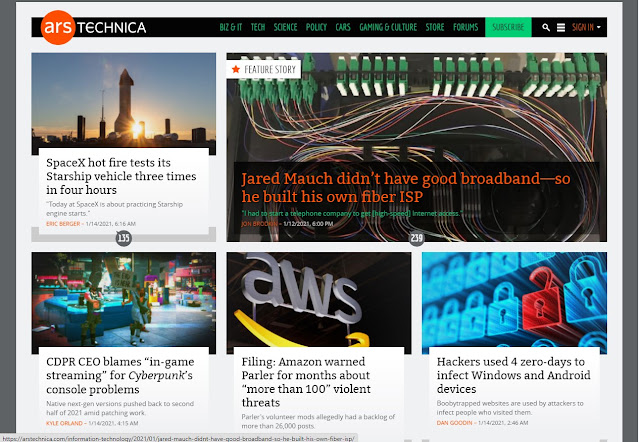
Task: Open the Science section
Action: coord(285,27)
